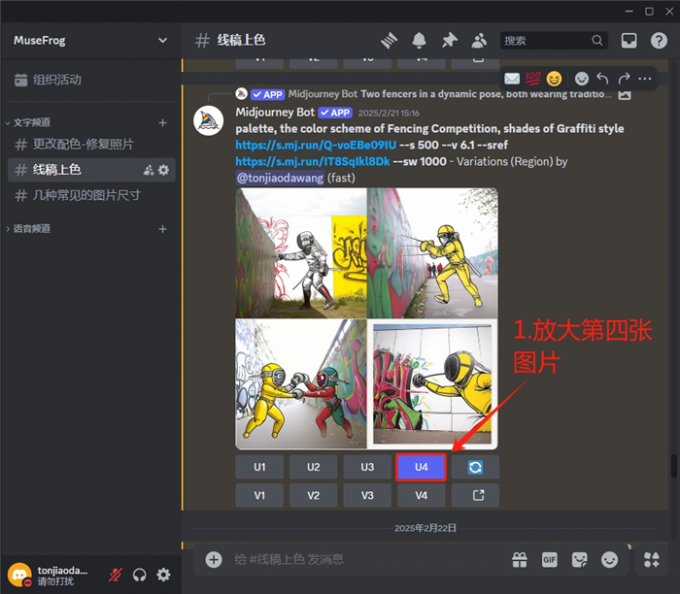
Task: Open user settings gear
Action: tap(163, 575)
